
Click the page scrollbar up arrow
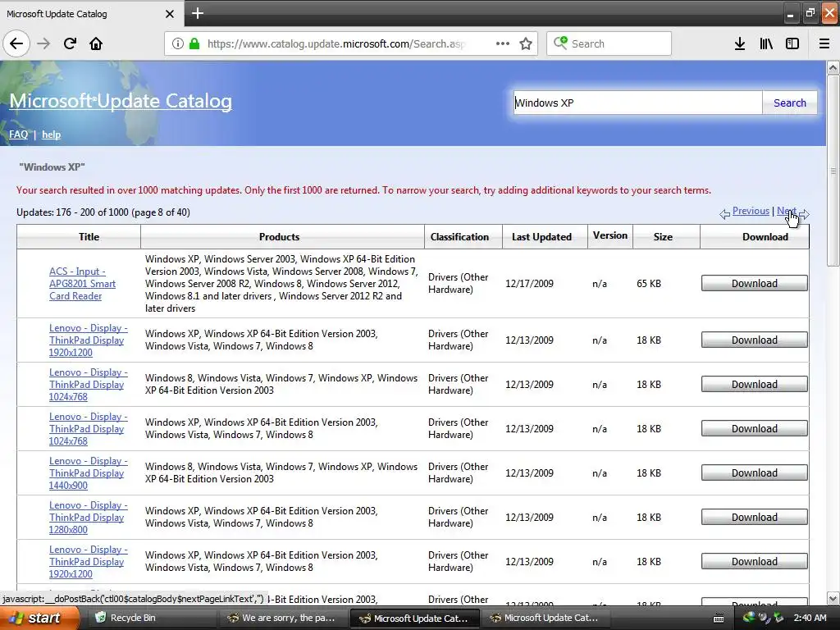coord(833,67)
